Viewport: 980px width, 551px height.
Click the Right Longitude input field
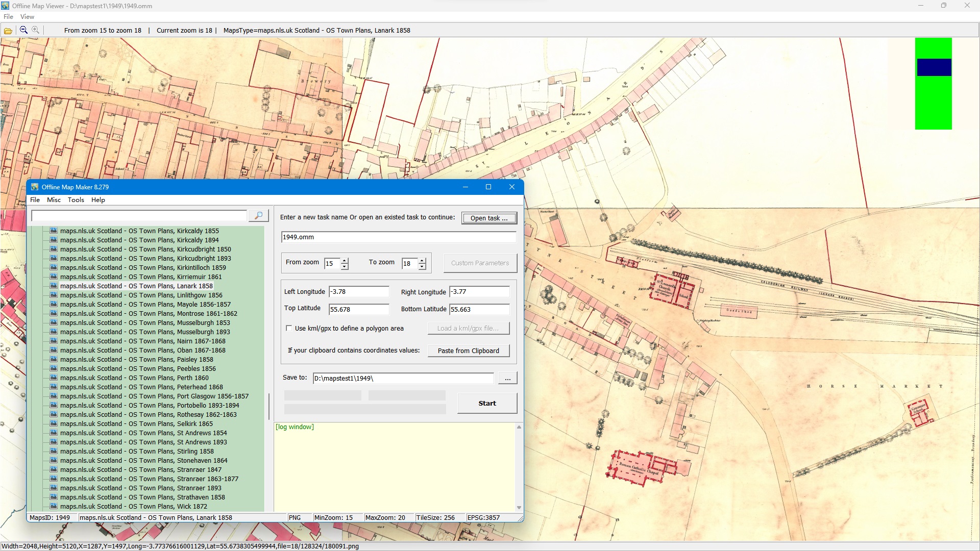(x=479, y=292)
